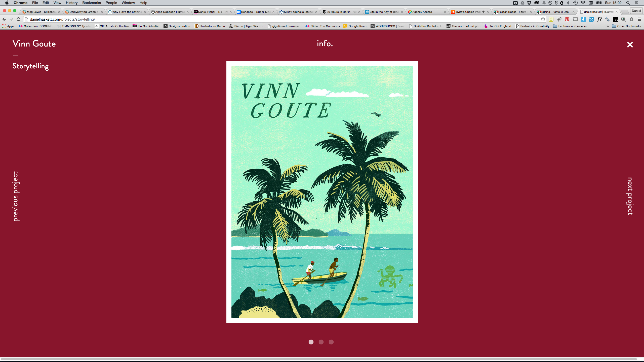Open Spotlight search in the menu bar
644x362 pixels.
coord(628,3)
